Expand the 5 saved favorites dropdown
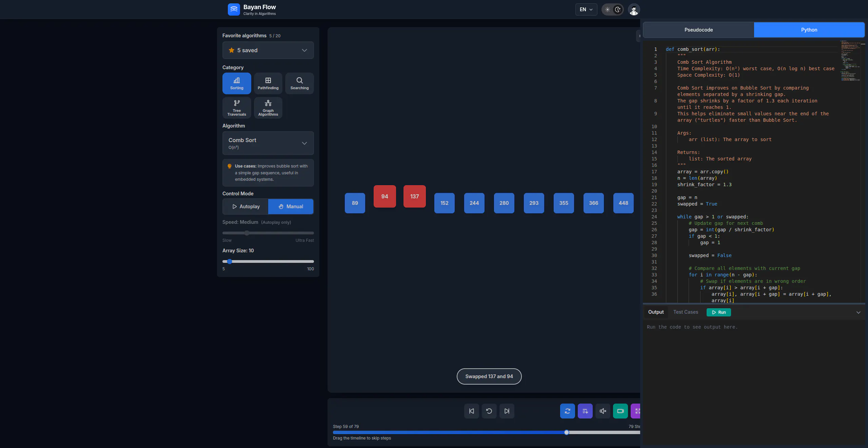 268,50
